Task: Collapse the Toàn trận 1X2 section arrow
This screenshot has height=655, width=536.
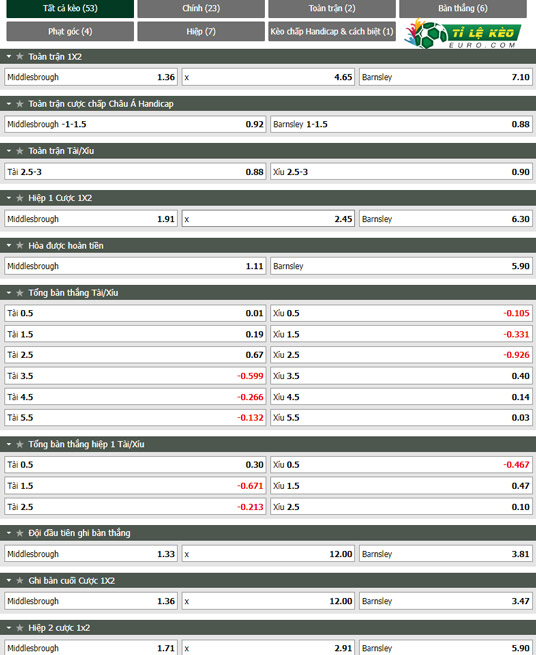Action: click(x=9, y=56)
